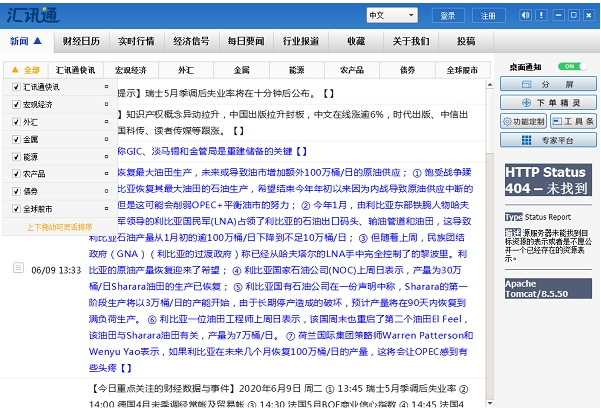Click the HTTP Status 404 banner
This screenshot has height=418, width=601.
(x=548, y=180)
